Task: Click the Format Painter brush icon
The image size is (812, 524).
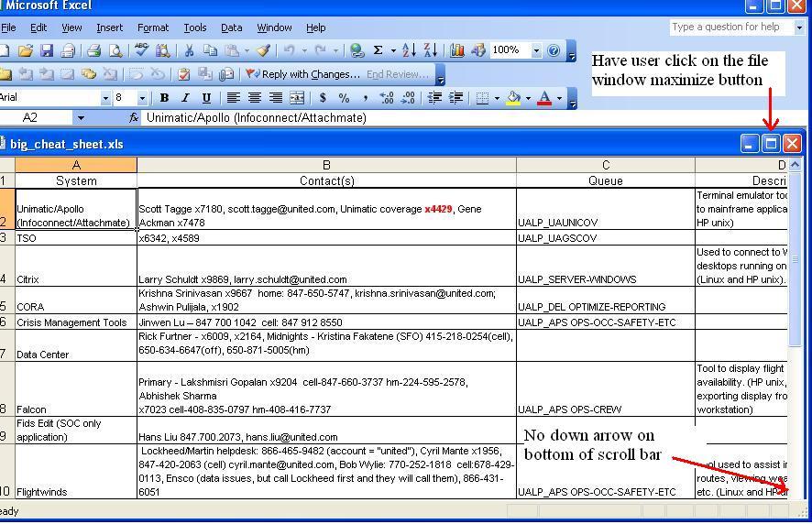Action: [x=263, y=51]
